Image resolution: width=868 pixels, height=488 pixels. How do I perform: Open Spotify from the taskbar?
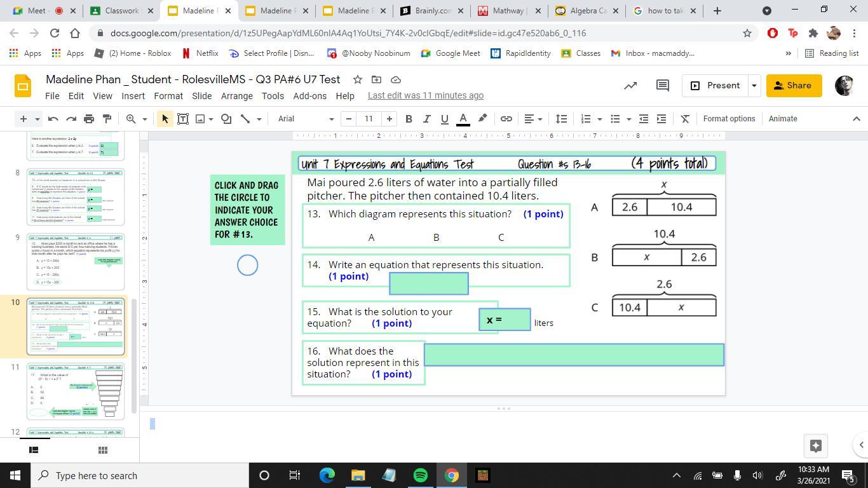[x=420, y=475]
